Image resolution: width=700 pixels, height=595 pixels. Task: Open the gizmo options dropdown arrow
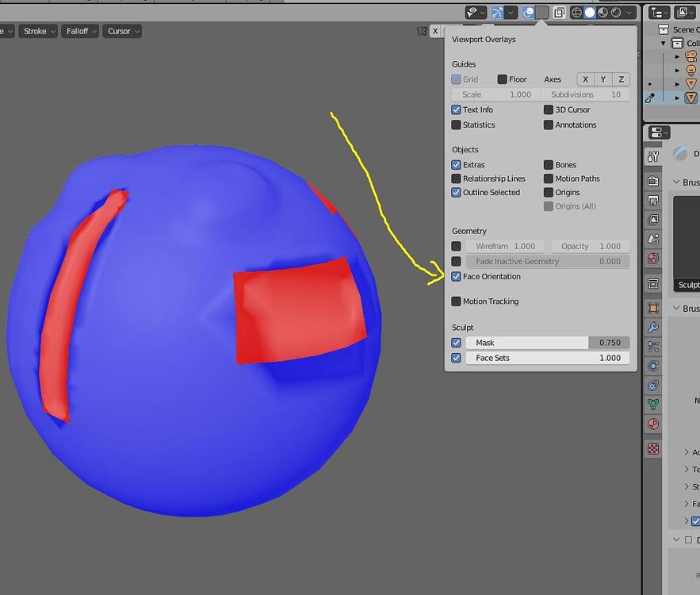(x=511, y=13)
